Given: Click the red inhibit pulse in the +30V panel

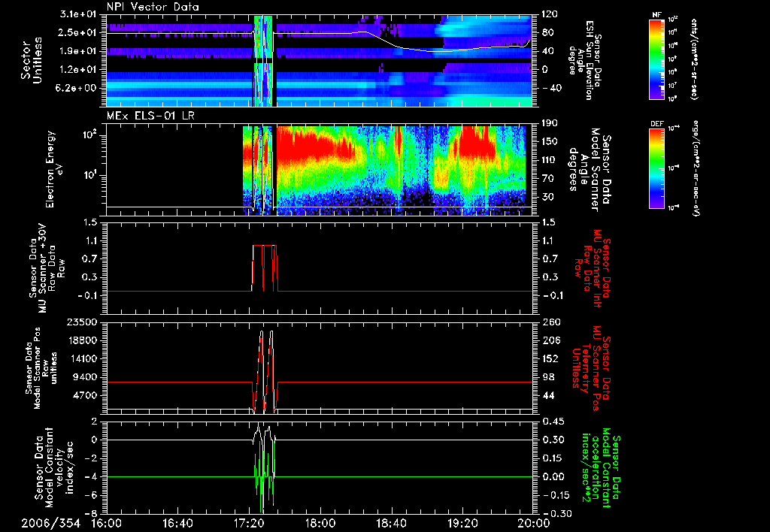Looking at the screenshot, I should coord(265,268).
